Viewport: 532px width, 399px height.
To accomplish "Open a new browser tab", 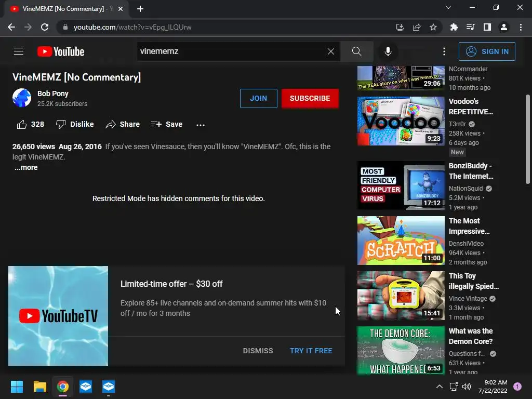I will click(x=140, y=9).
